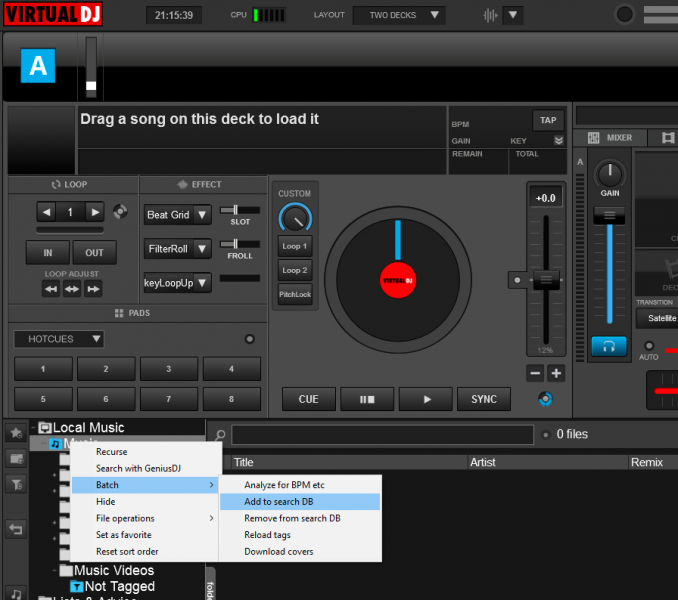Click the add virtual folder sidebar icon
This screenshot has height=600, width=678.
coord(16,459)
